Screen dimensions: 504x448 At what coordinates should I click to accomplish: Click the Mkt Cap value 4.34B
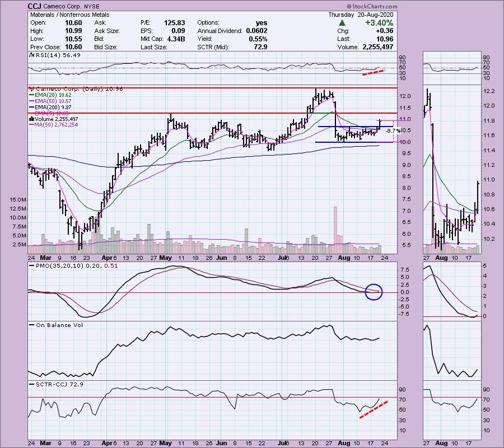coord(176,39)
